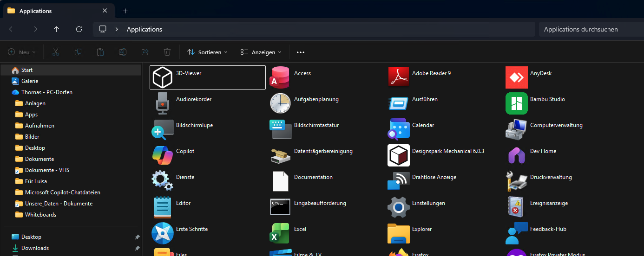Click the Applications durchsuchen search field
The height and width of the screenshot is (256, 644).
pos(590,29)
